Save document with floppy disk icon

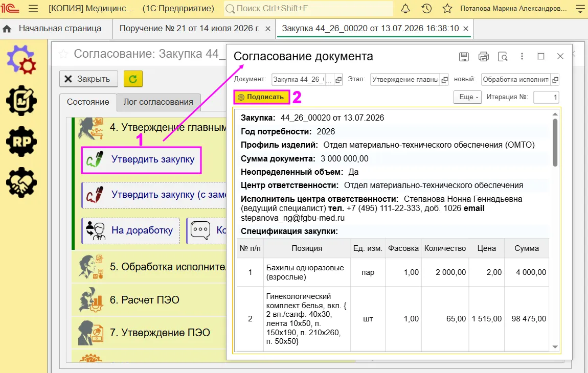click(464, 57)
